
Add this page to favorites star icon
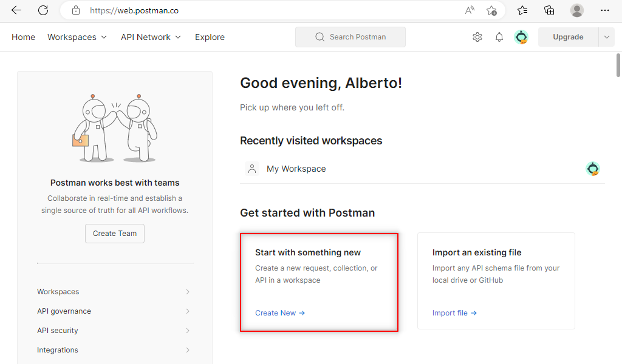coord(492,10)
